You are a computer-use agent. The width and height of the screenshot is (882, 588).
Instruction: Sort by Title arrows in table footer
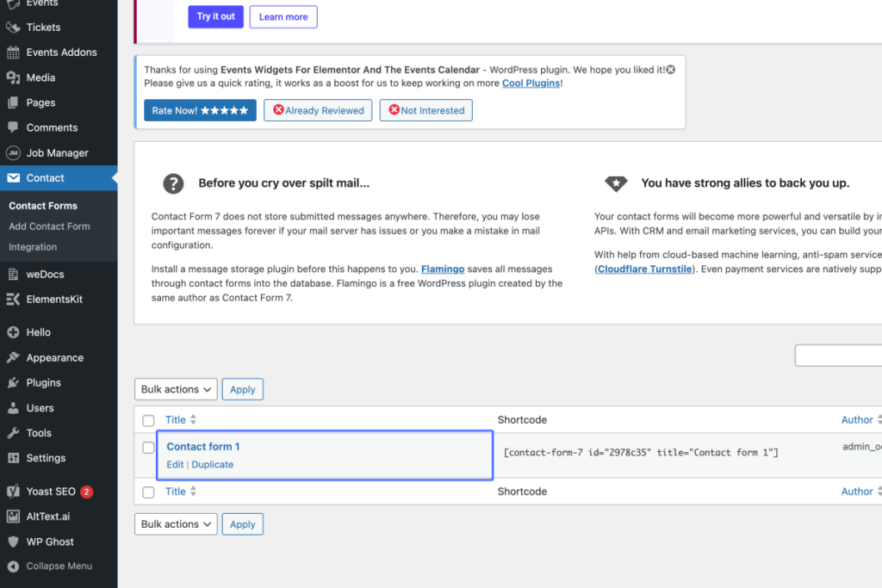[193, 492]
